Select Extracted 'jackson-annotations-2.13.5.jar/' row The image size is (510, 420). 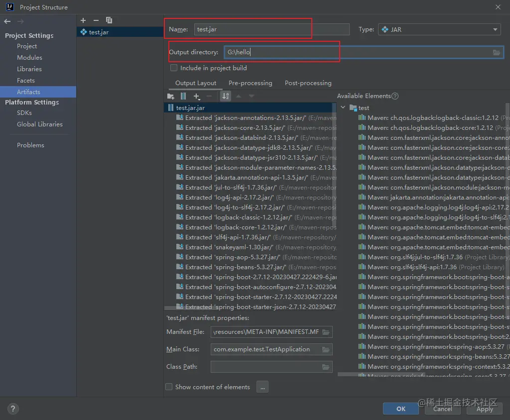(x=256, y=117)
